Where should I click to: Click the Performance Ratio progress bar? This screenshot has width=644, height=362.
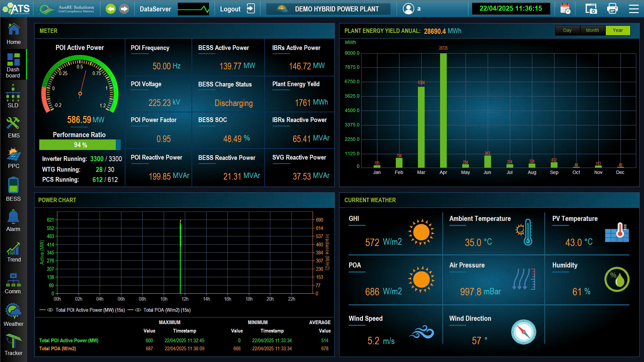click(80, 145)
